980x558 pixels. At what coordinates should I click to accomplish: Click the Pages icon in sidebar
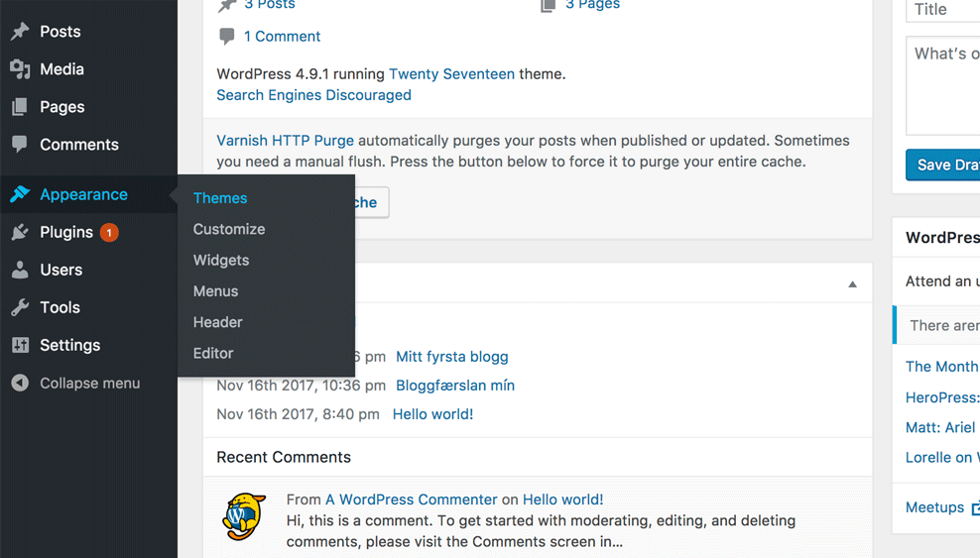20,107
